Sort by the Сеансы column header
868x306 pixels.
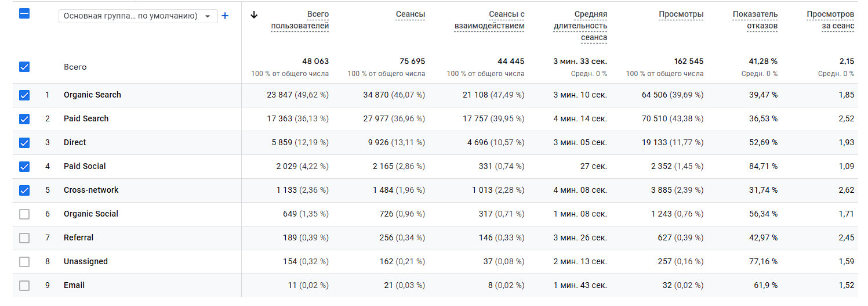(410, 15)
